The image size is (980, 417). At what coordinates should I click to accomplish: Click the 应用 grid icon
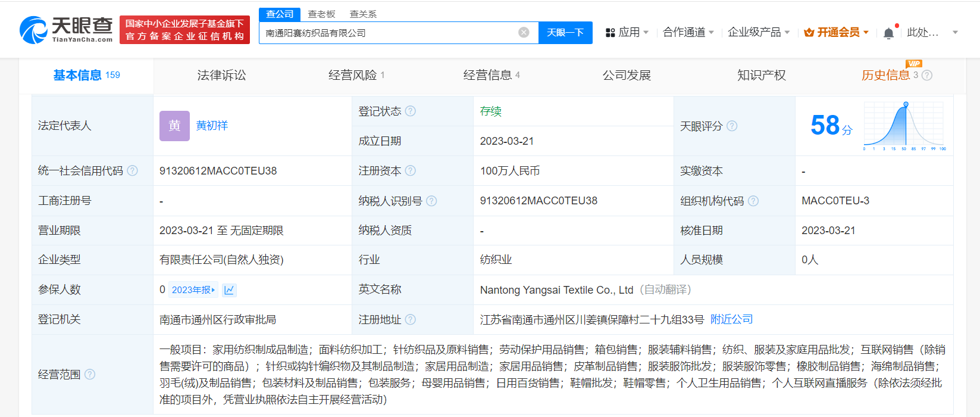610,33
